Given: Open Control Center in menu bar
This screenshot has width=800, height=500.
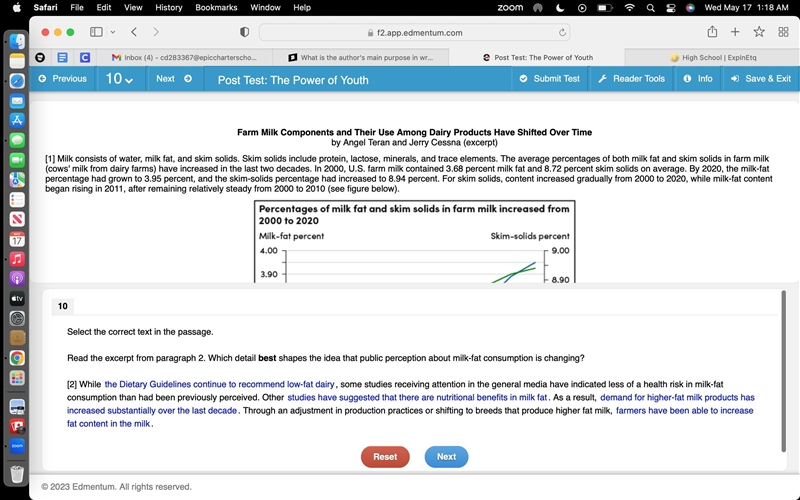Looking at the screenshot, I should click(x=670, y=8).
